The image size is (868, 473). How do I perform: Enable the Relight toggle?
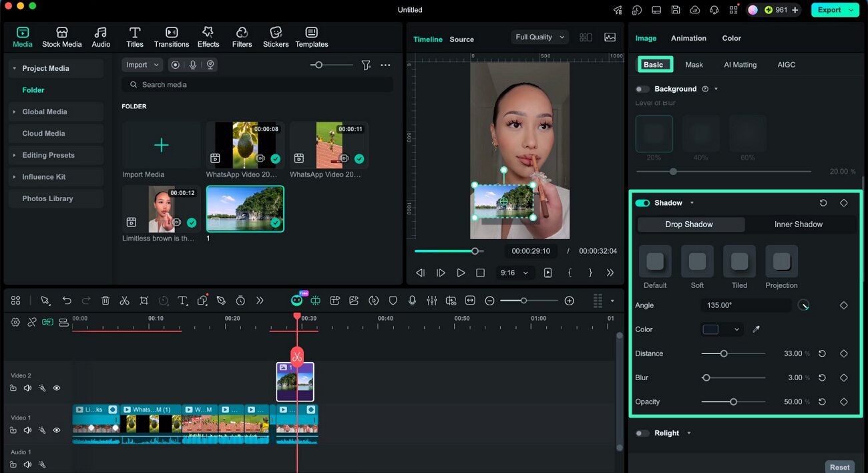(x=642, y=433)
